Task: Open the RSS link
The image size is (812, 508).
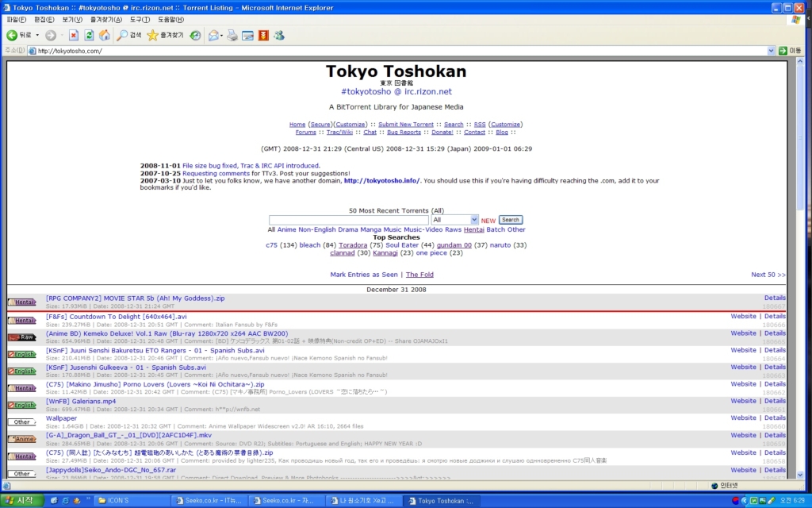Action: pos(480,125)
